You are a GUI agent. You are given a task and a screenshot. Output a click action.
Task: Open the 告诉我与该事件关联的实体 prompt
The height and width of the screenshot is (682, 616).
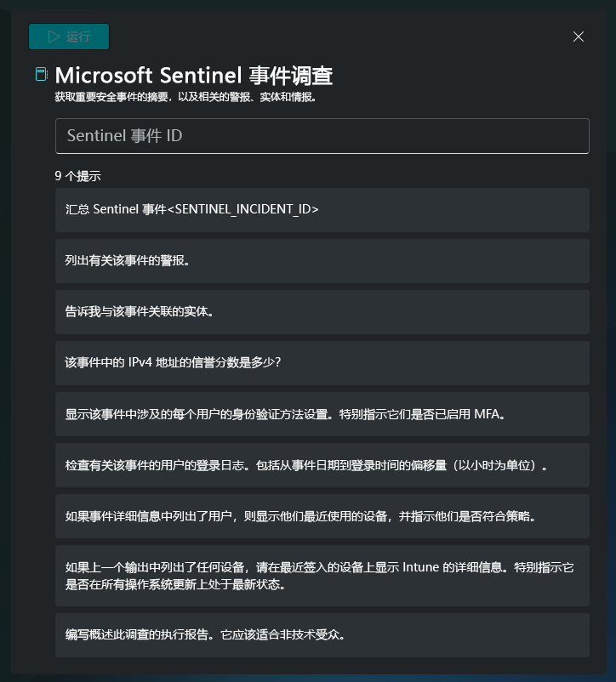click(x=322, y=312)
